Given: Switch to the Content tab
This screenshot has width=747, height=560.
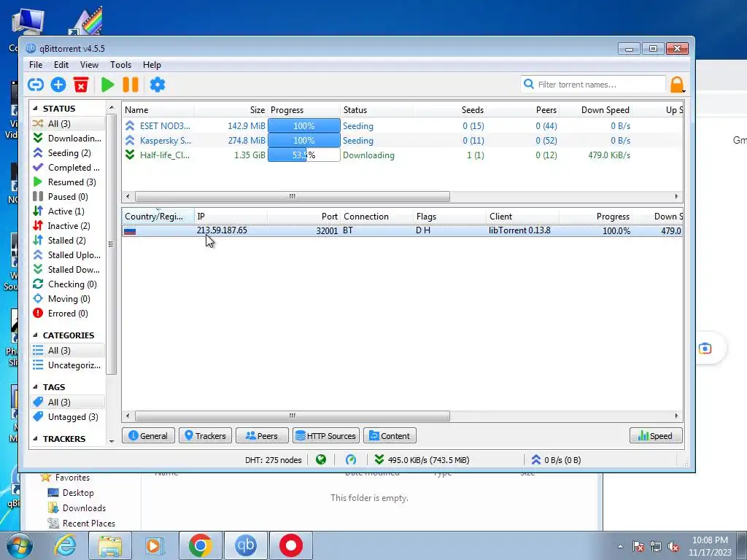Looking at the screenshot, I should coord(390,436).
